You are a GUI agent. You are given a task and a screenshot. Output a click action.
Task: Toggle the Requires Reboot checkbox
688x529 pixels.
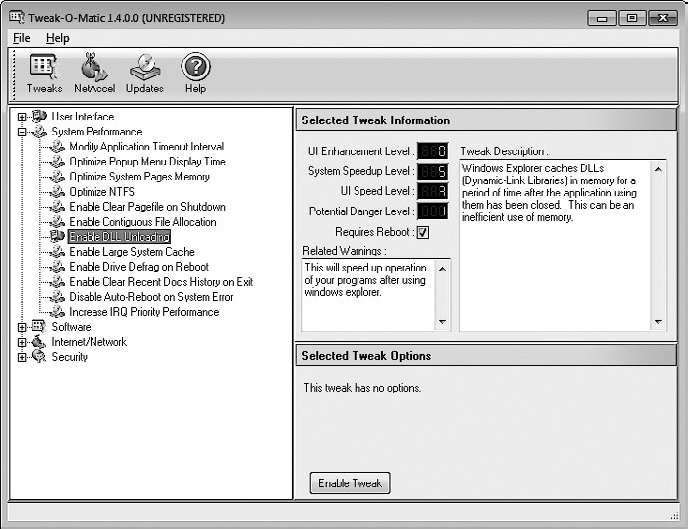[423, 232]
